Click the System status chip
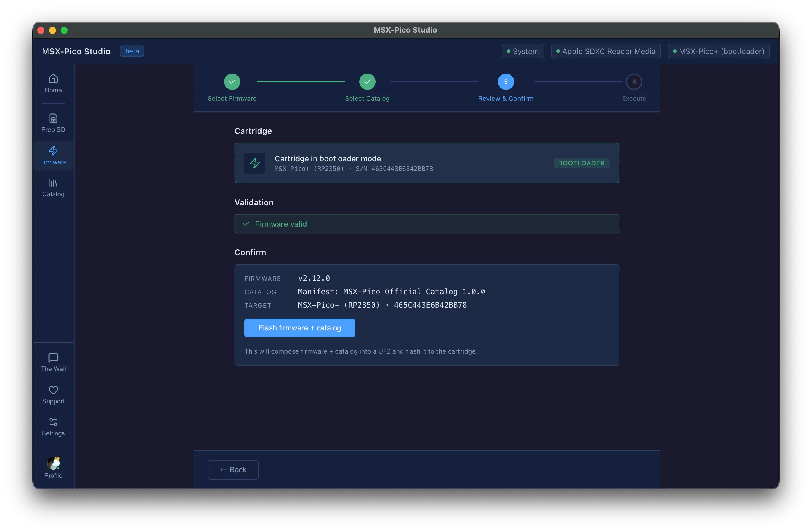This screenshot has height=532, width=812. 523,51
